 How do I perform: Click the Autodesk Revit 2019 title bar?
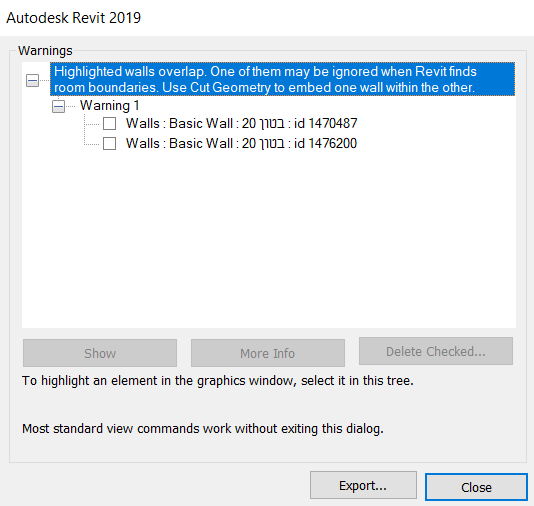[x=267, y=18]
